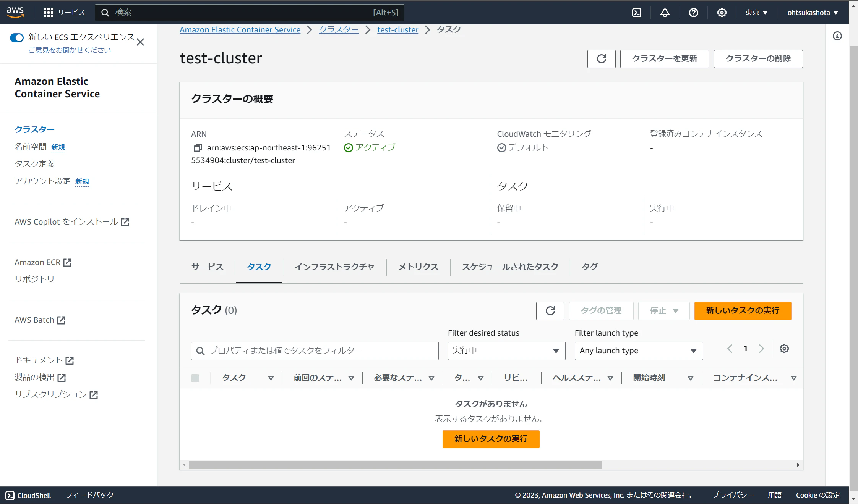Open the Documentation (ドキュメント) external link

click(44, 360)
